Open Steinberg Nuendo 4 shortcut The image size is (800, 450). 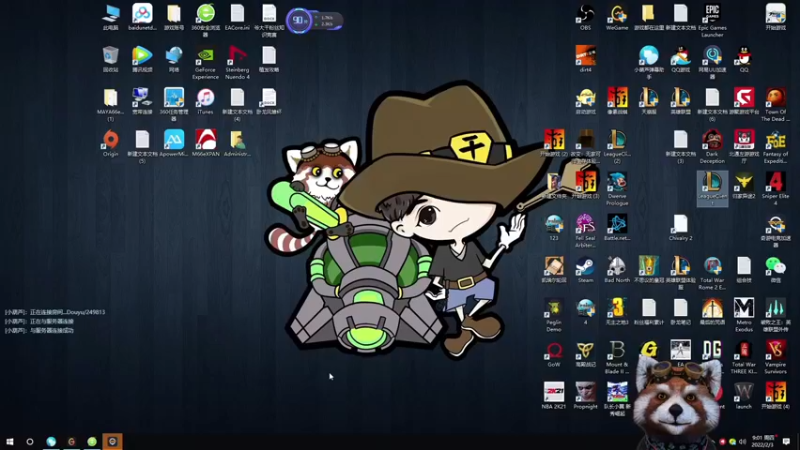[x=237, y=62]
